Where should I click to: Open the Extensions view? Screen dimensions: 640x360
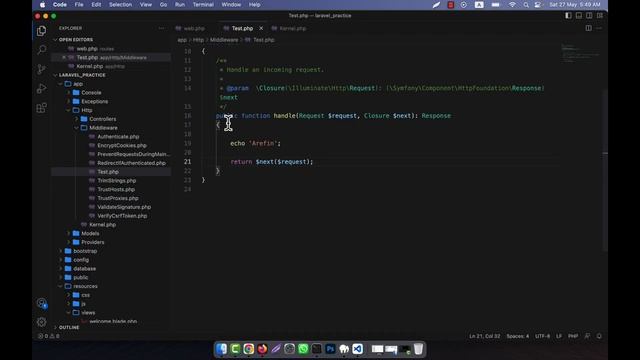click(41, 108)
